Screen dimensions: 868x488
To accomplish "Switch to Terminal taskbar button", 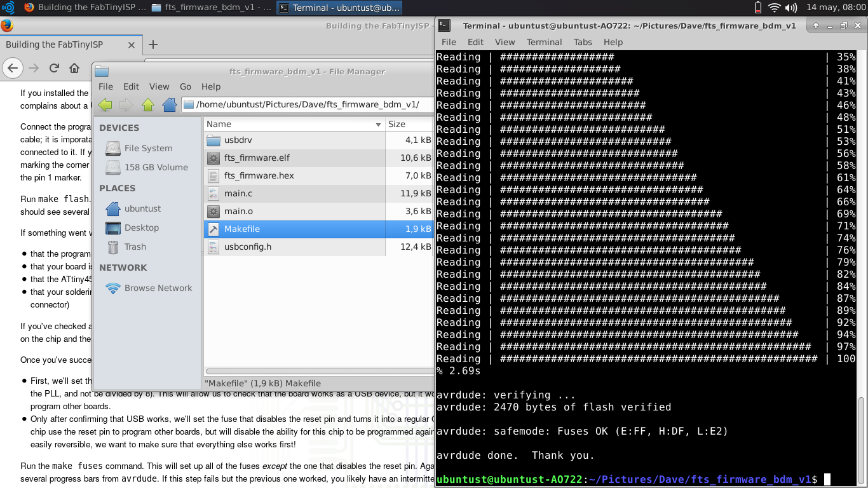I will point(340,8).
